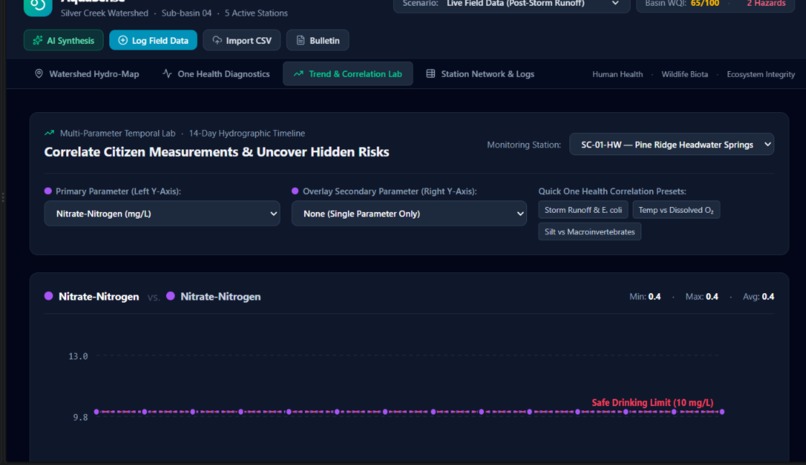Click the 5 Active Stations text
806x465 pixels.
click(256, 13)
